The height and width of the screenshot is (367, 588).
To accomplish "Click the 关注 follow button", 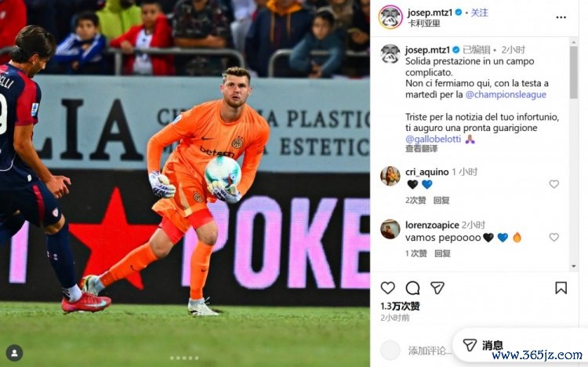I will [479, 13].
